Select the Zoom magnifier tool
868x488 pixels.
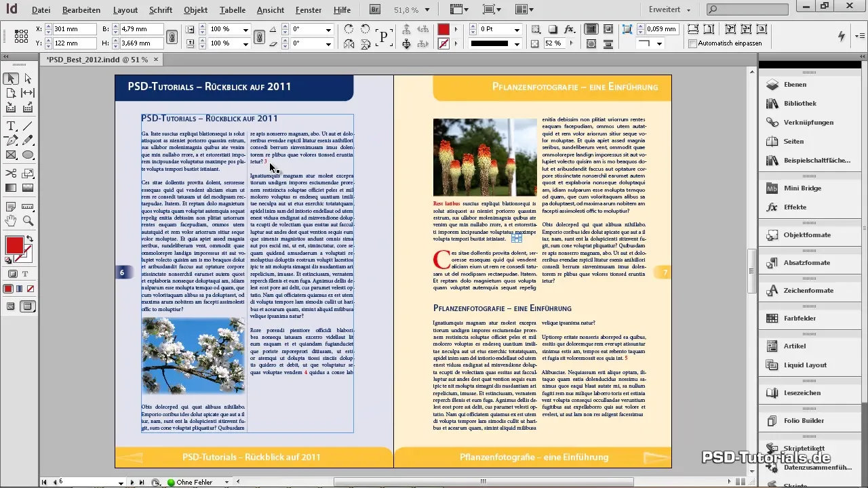(28, 221)
